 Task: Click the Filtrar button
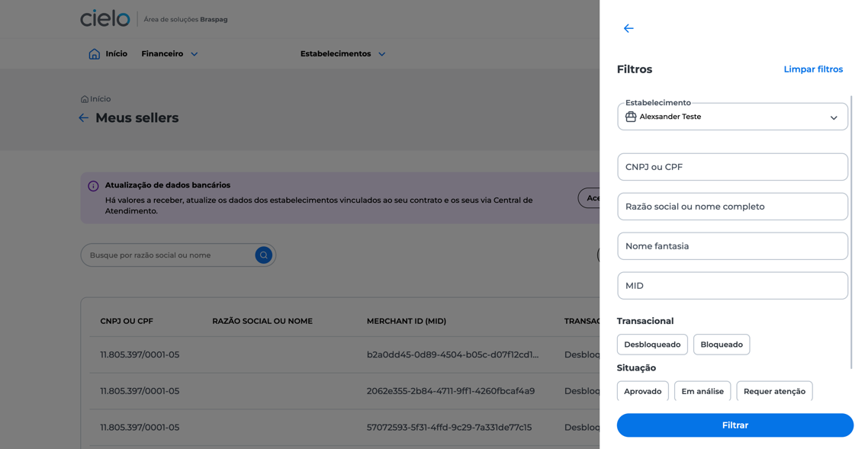[735, 425]
